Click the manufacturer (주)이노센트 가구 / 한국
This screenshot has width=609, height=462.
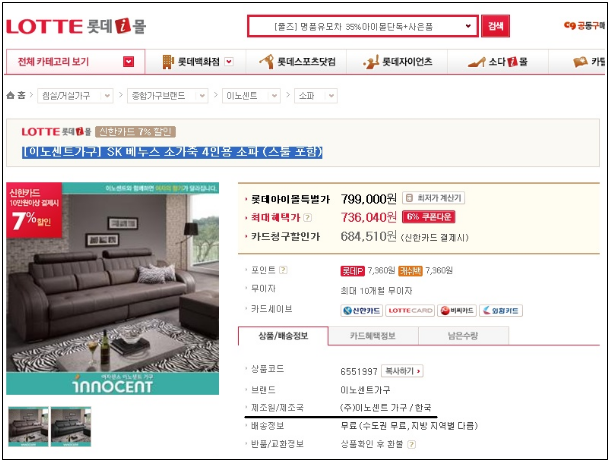[386, 408]
